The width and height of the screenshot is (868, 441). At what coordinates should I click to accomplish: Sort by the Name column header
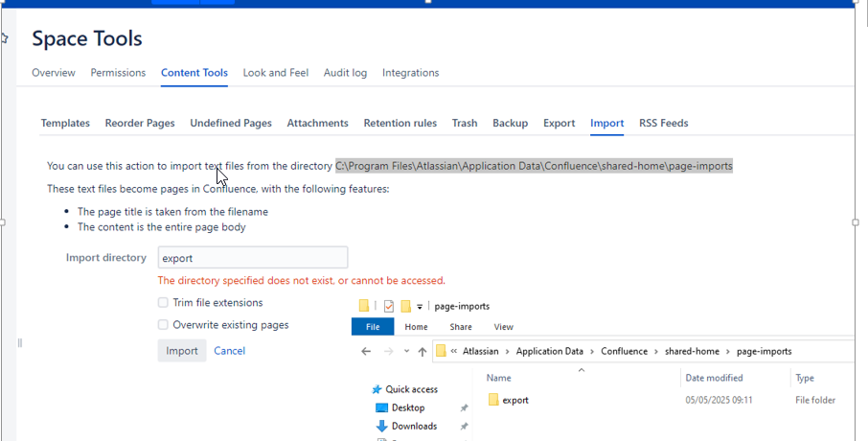(x=499, y=378)
